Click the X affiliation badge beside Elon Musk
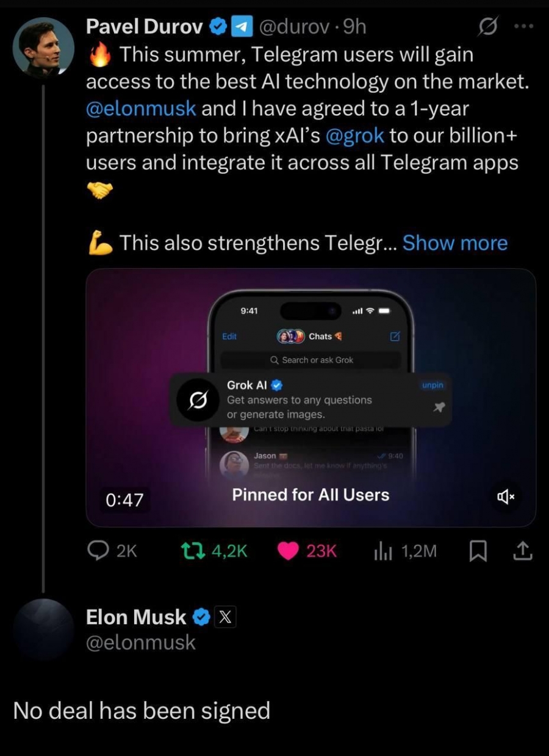The height and width of the screenshot is (756, 549). point(225,617)
